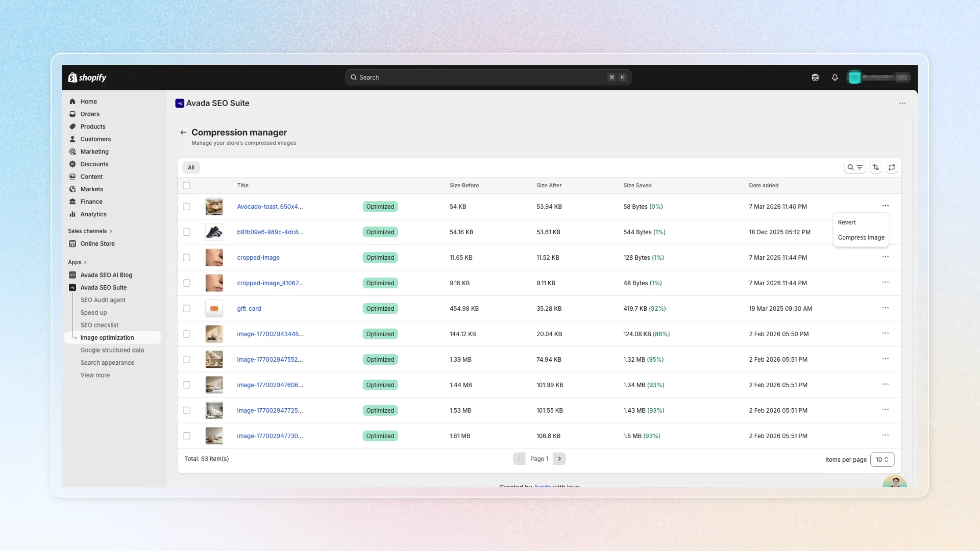Open notifications bell
Screen dimensions: 980x551
tap(835, 78)
